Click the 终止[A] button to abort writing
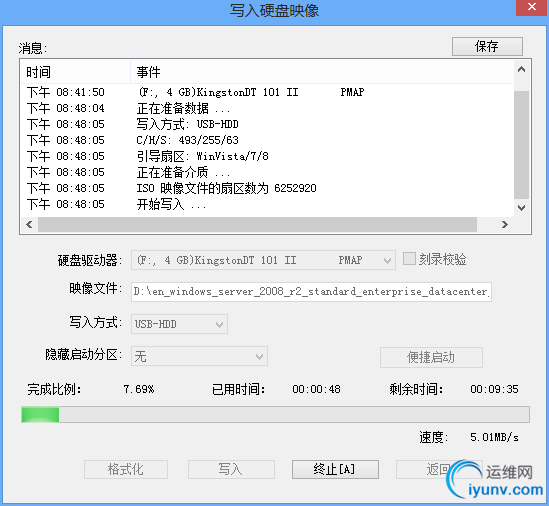 (x=335, y=469)
